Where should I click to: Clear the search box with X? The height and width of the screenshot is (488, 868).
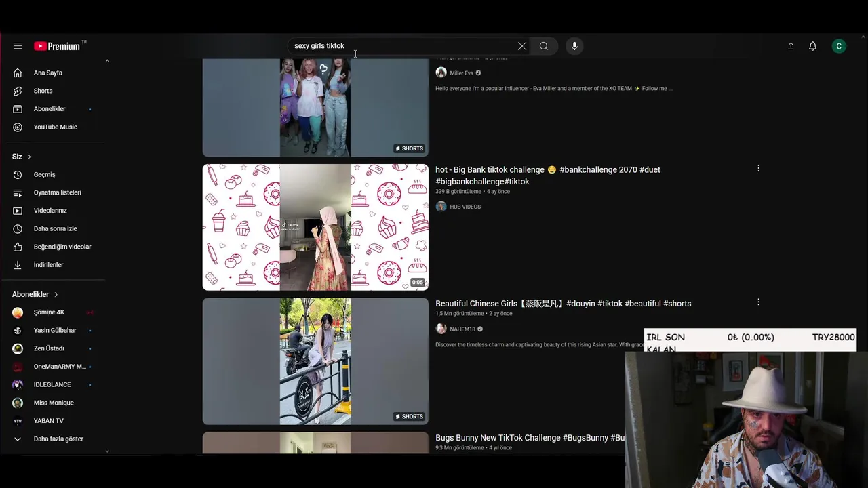tap(521, 46)
